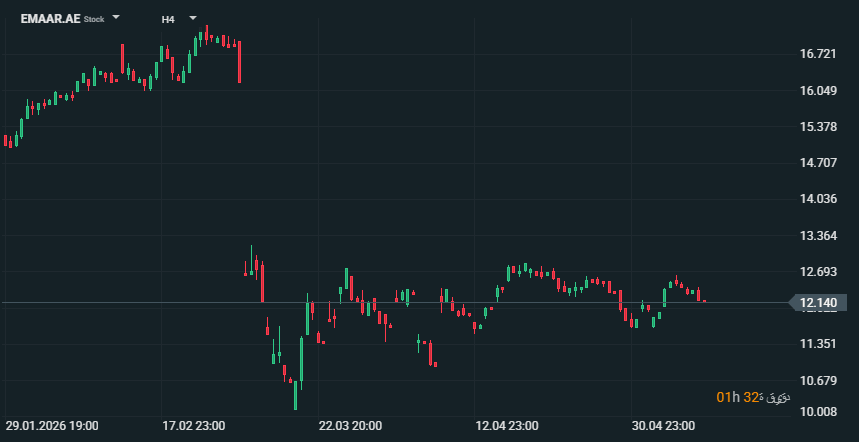859x442 pixels.
Task: Click the 12.693 price axis label
Action: click(x=818, y=272)
